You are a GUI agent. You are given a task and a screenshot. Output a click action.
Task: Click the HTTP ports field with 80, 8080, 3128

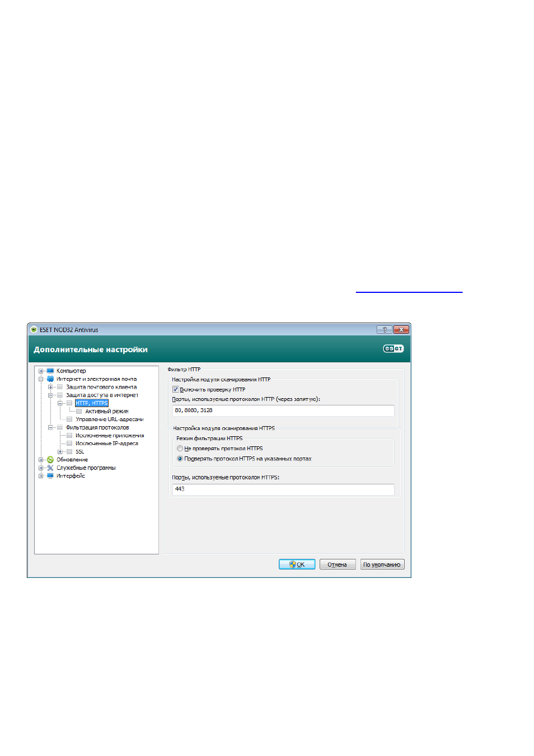[x=283, y=410]
